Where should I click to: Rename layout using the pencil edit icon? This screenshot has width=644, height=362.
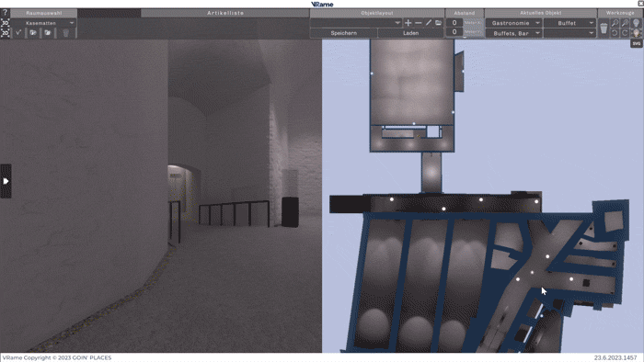pos(429,23)
